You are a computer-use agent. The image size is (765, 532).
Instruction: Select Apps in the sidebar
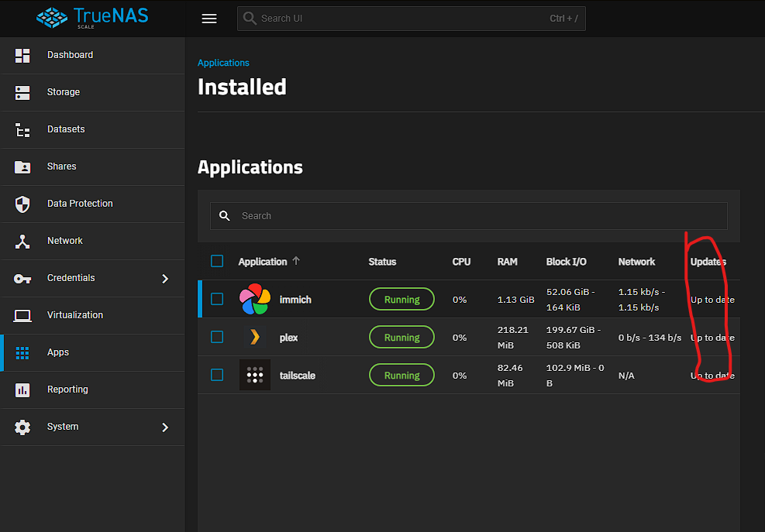93,352
